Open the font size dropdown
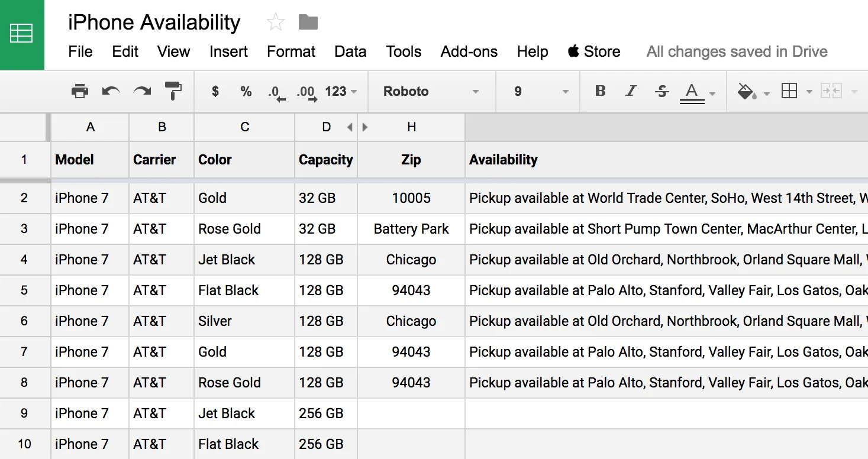Screen dimensions: 868x459 click(x=541, y=92)
